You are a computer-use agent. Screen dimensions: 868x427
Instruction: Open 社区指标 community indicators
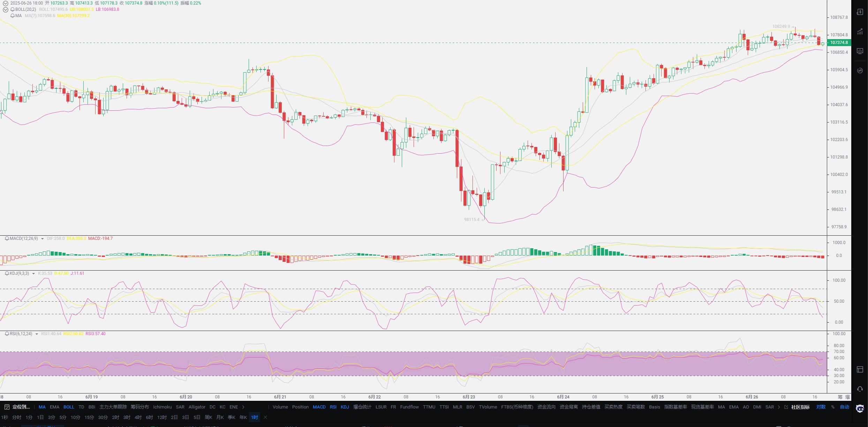[x=800, y=407]
